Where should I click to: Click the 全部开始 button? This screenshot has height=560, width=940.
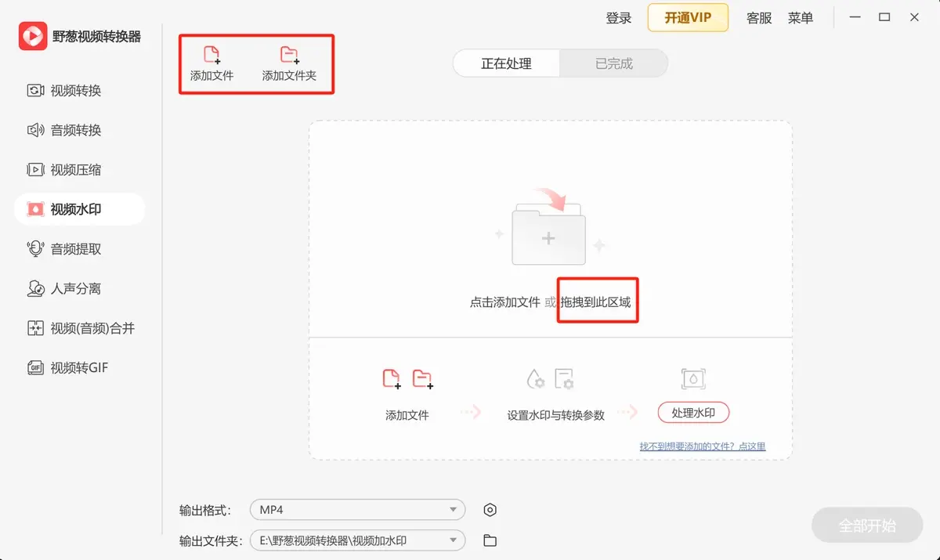click(x=867, y=526)
